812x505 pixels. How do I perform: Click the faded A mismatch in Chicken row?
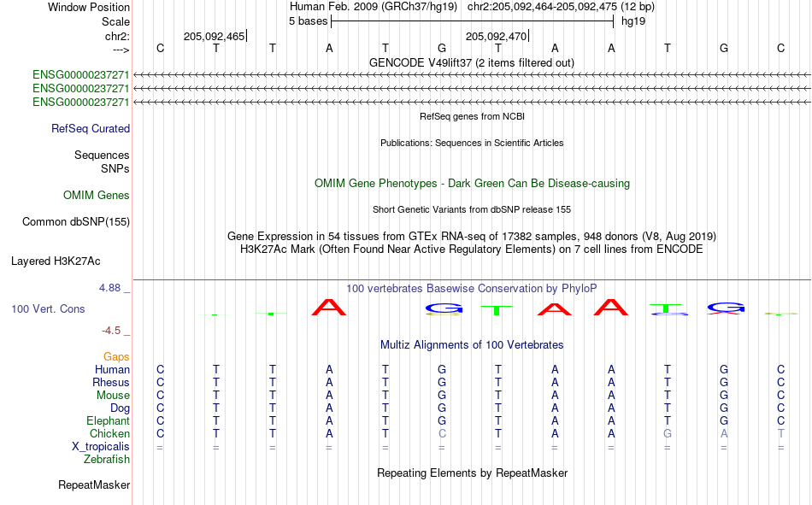(724, 433)
